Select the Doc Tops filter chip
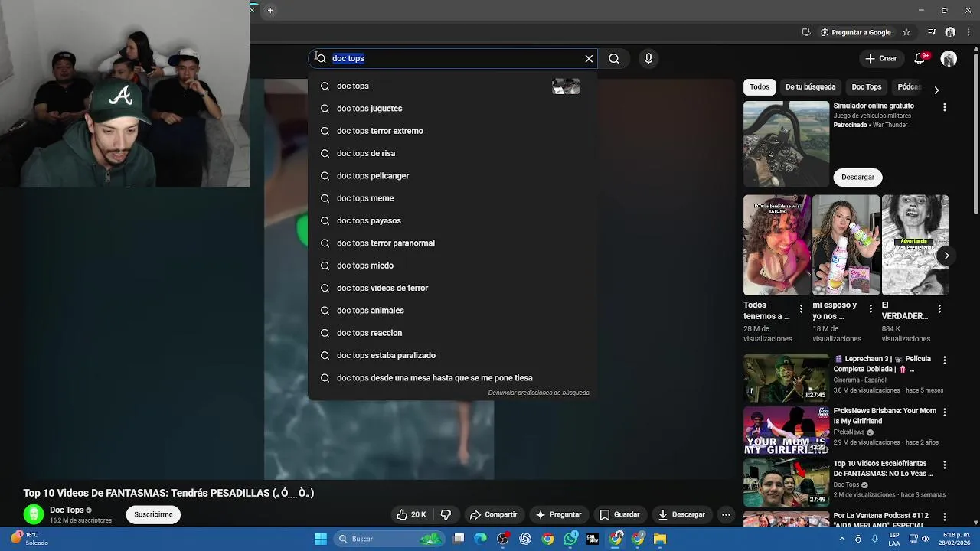Viewport: 980px width, 551px height. (x=867, y=86)
